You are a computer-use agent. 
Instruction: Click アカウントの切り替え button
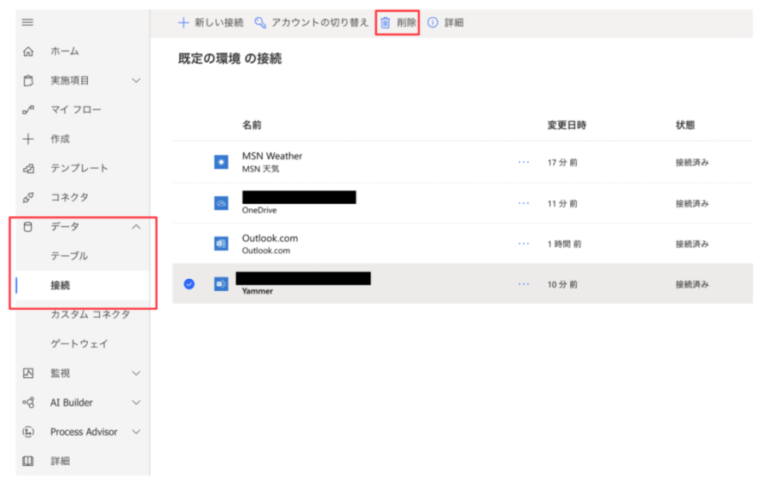coord(311,23)
